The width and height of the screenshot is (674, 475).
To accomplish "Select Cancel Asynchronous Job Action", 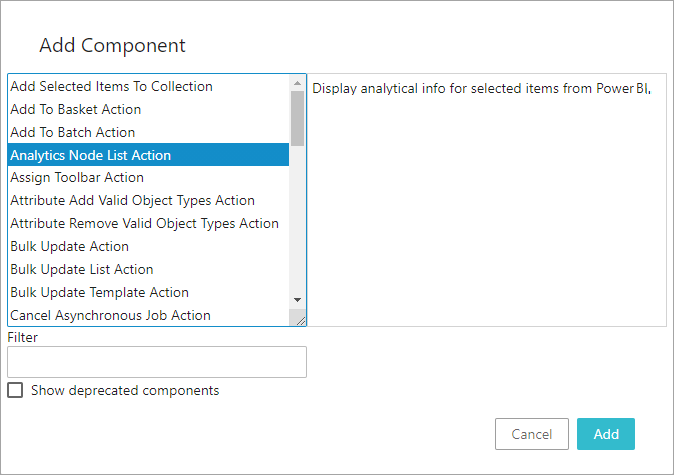I will click(110, 316).
